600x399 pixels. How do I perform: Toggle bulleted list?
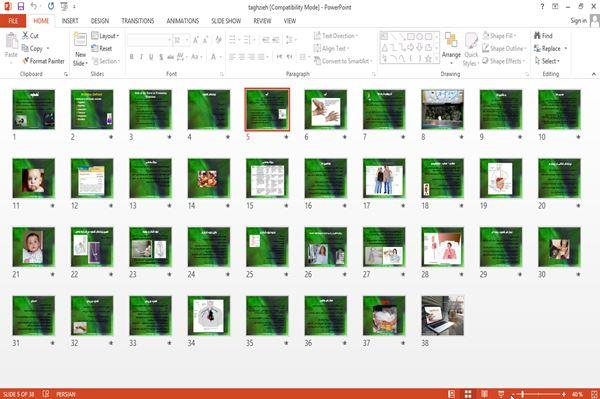pos(232,40)
